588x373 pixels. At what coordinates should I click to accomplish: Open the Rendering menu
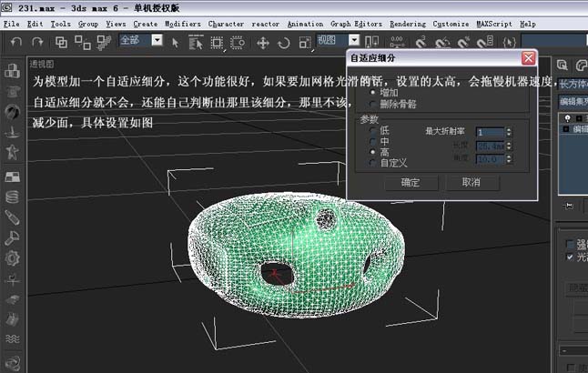click(408, 24)
